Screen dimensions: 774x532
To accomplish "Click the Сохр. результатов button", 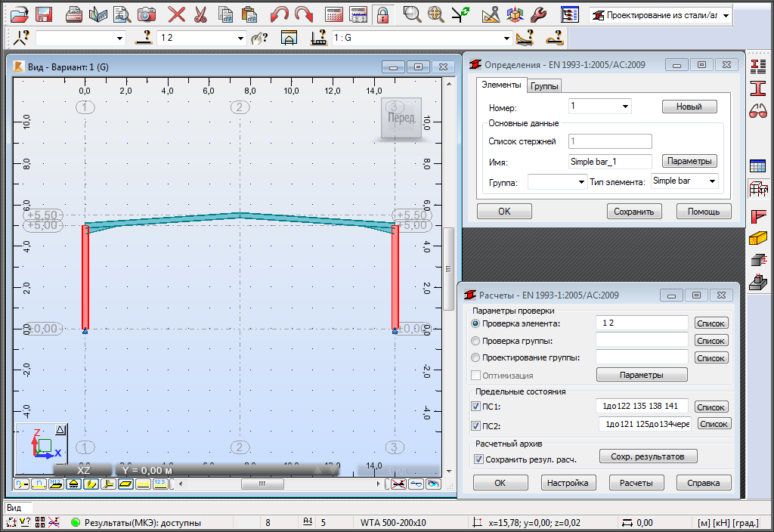I will coord(648,456).
